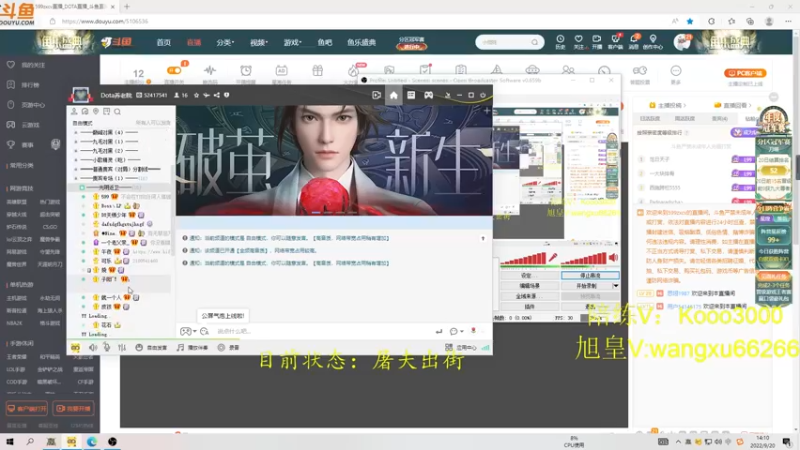
Task: Click the alarm clock icon in streamer toolbar
Action: tap(246, 70)
